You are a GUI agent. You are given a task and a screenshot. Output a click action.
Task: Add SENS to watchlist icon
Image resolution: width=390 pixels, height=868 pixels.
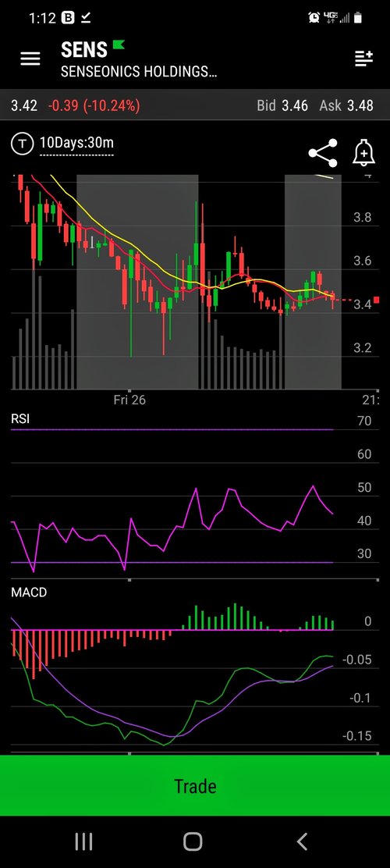coord(363,59)
